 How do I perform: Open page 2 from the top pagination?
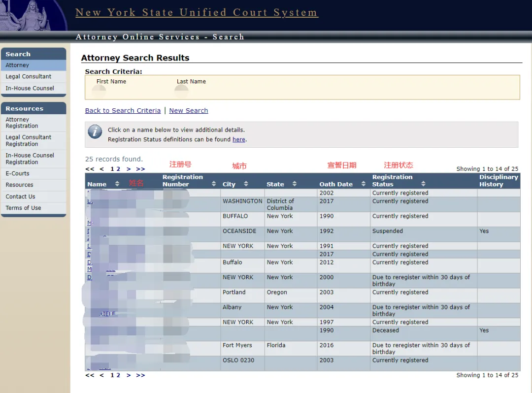tap(118, 169)
